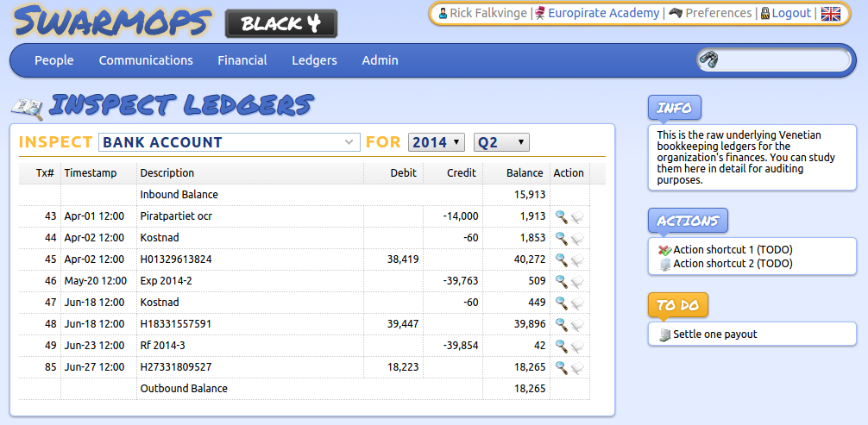
Task: Open the Communications menu
Action: pos(146,60)
